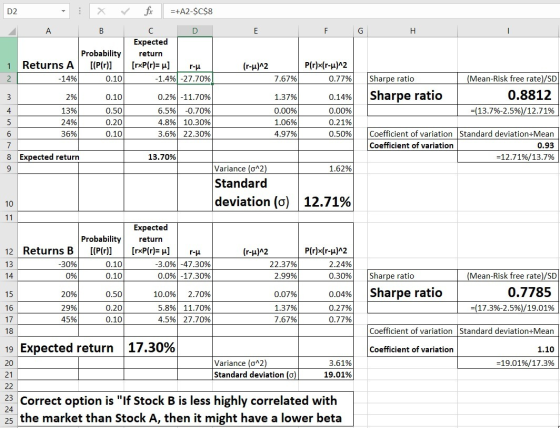
Task: Open the Insert Function fx icon
Action: [149, 11]
